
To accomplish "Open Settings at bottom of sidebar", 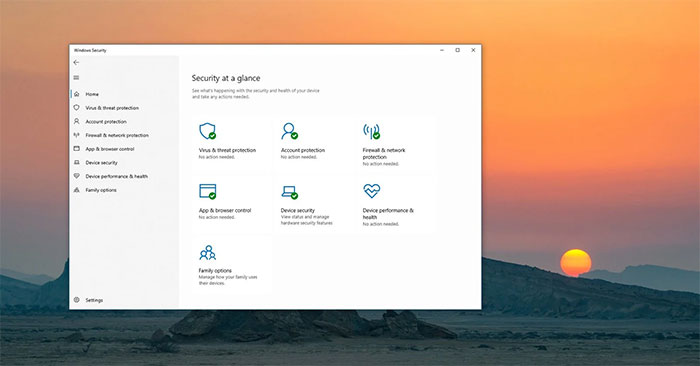I will [x=94, y=300].
